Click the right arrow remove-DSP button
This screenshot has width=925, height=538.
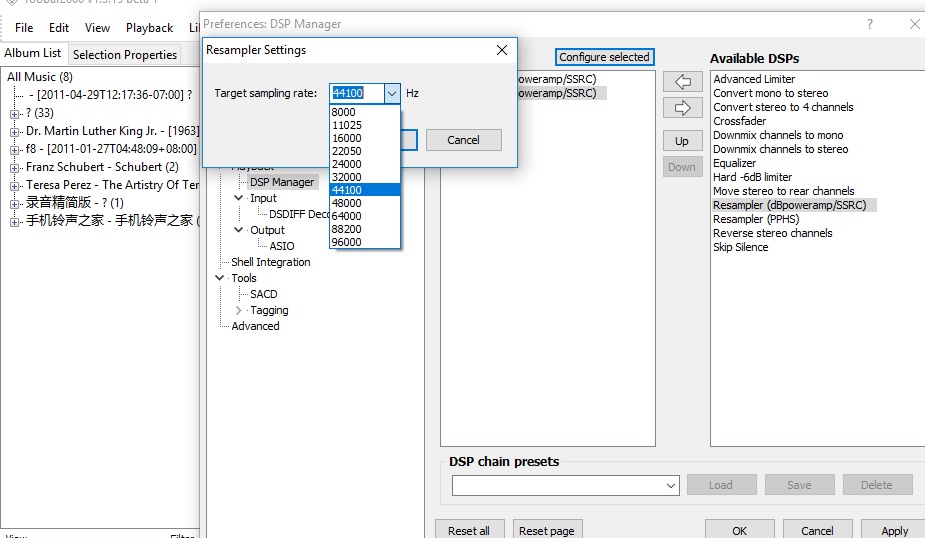click(x=682, y=107)
